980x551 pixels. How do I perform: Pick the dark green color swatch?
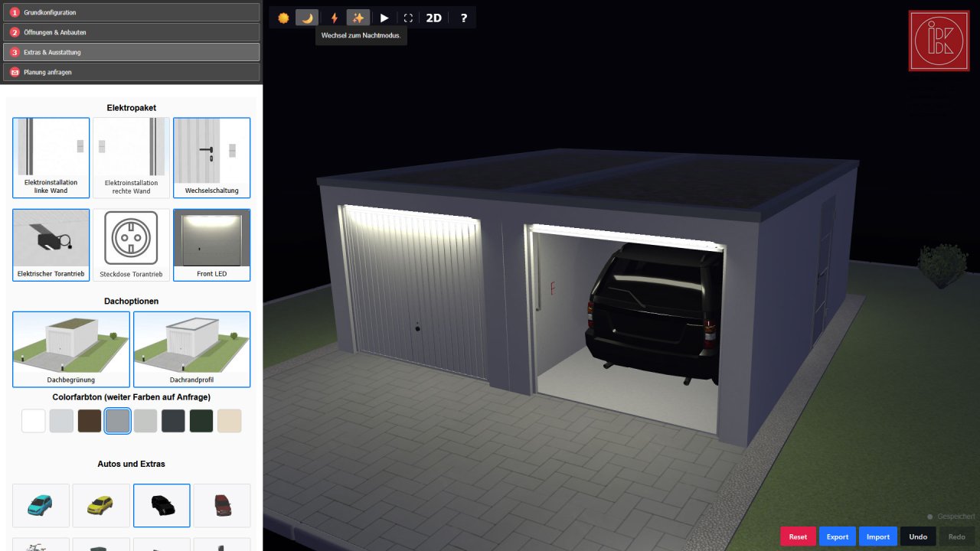point(201,421)
